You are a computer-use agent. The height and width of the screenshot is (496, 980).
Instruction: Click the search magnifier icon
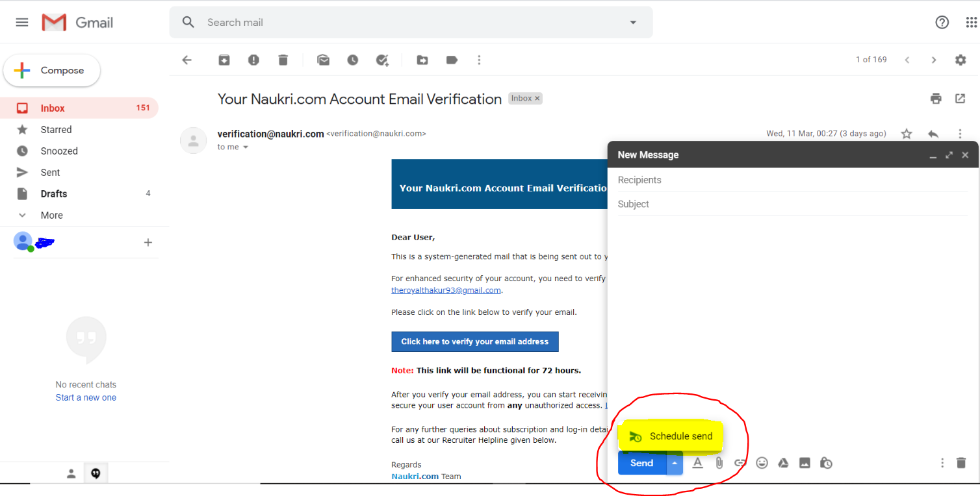[188, 22]
